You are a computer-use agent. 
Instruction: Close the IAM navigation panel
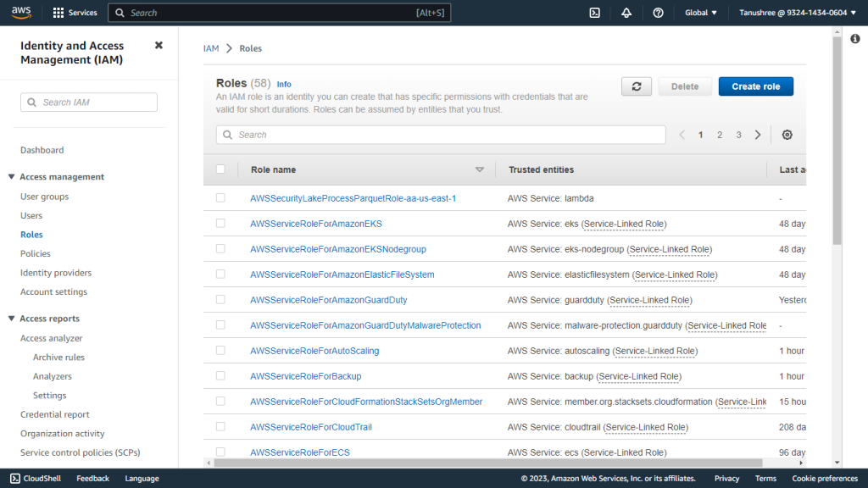click(159, 46)
